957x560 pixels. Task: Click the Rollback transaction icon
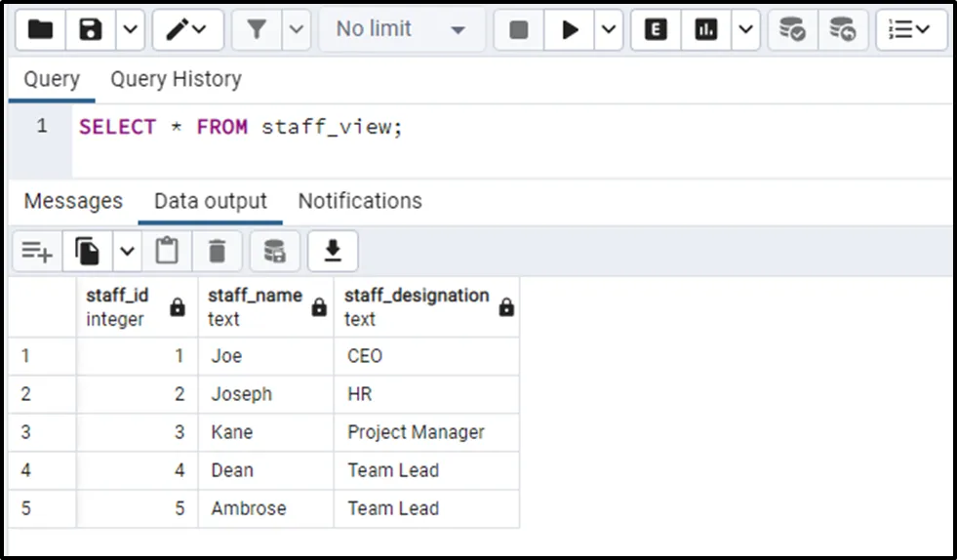coord(842,30)
